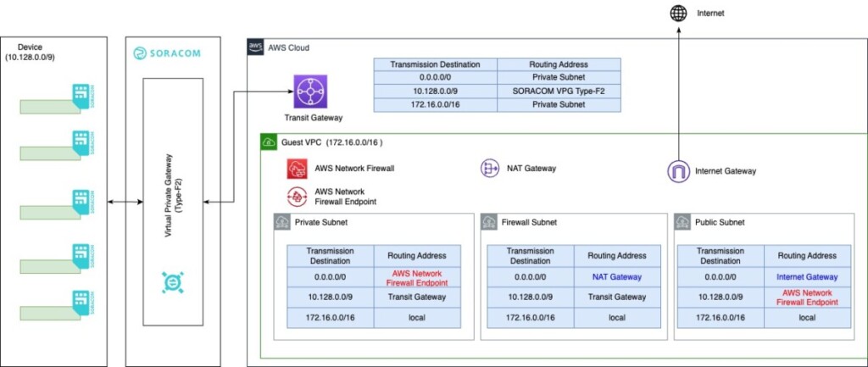Click the Public Subnet lock icon
Image resolution: width=868 pixels, height=367 pixels.
click(682, 222)
